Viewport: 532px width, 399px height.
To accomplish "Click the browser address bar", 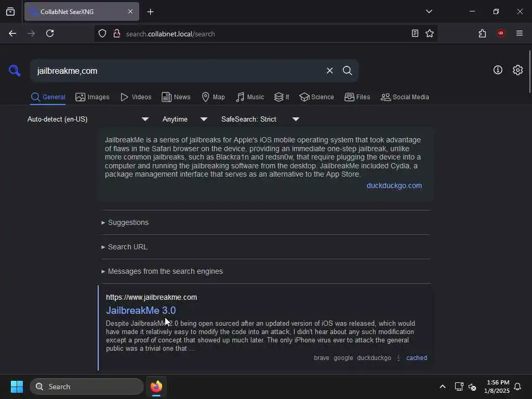I will [x=266, y=34].
